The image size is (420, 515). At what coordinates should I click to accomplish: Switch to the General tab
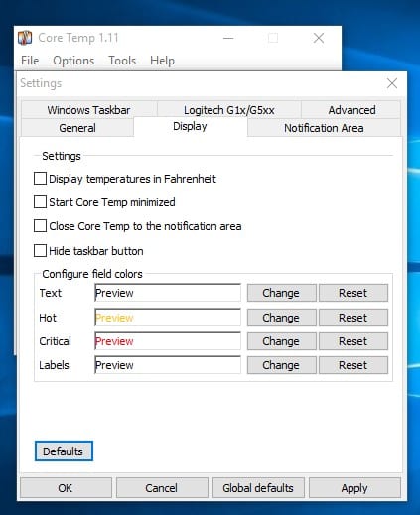[77, 128]
